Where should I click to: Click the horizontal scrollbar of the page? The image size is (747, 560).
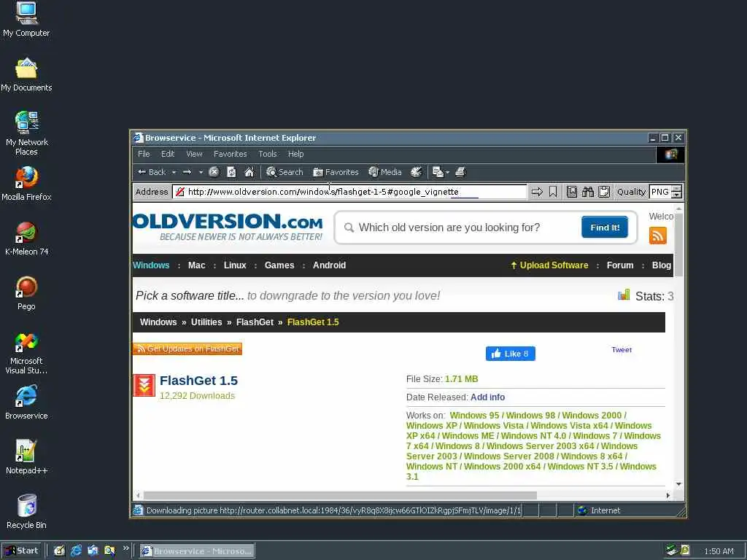[340, 495]
